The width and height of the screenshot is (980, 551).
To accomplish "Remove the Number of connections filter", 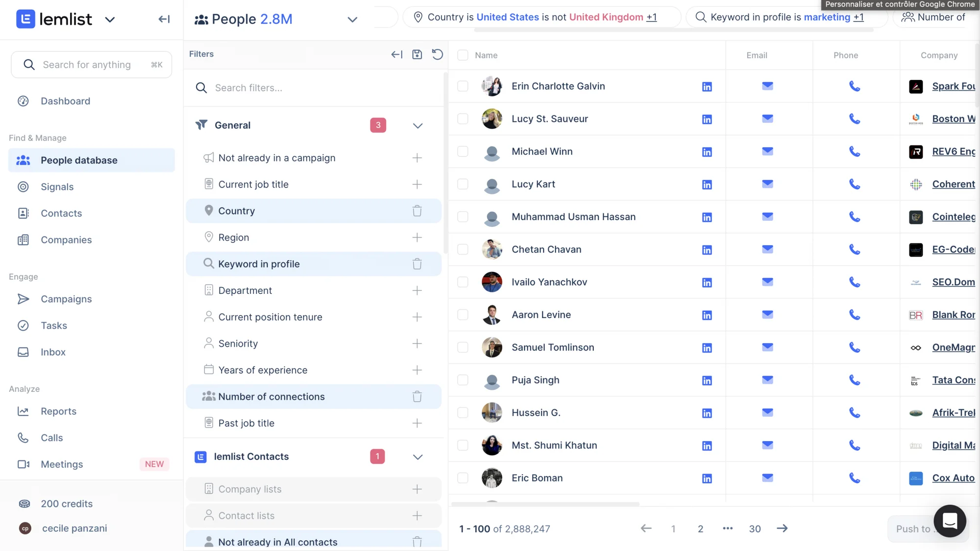I will click(x=417, y=397).
